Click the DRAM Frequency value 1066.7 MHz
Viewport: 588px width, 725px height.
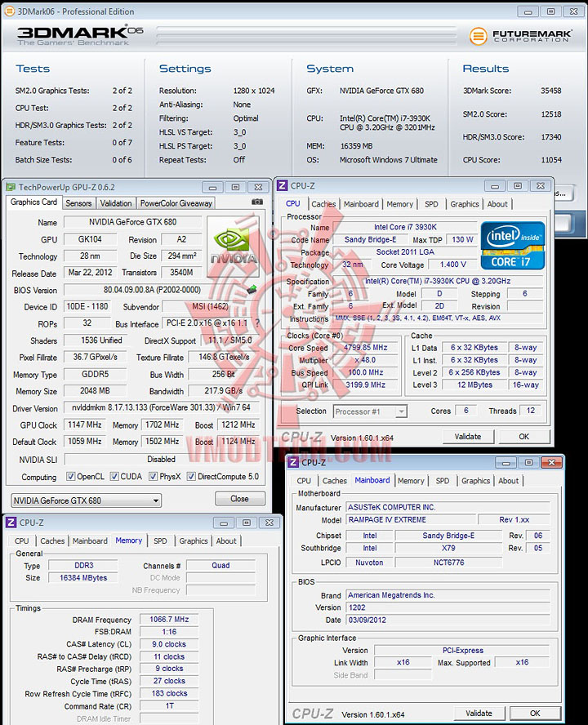(x=169, y=619)
